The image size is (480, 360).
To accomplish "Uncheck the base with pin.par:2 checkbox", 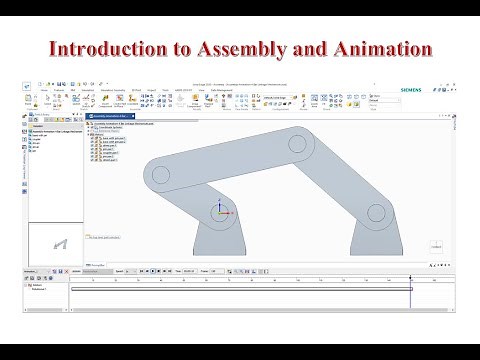I will tap(92, 142).
